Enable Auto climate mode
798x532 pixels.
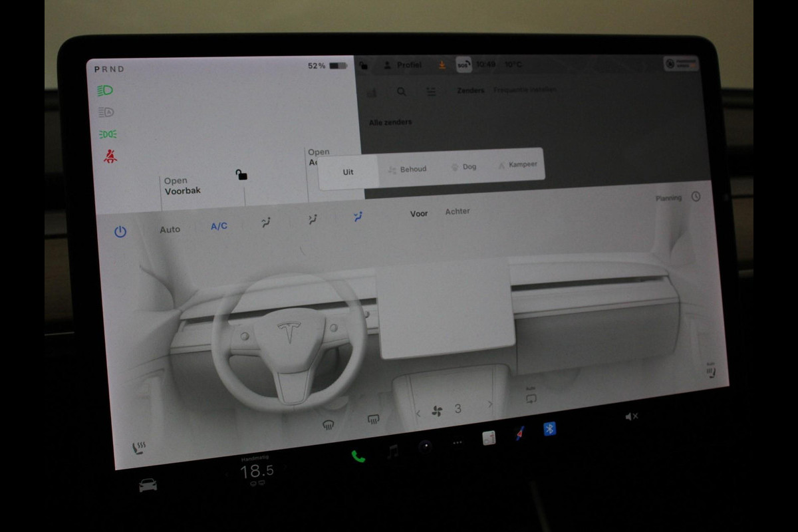click(170, 229)
